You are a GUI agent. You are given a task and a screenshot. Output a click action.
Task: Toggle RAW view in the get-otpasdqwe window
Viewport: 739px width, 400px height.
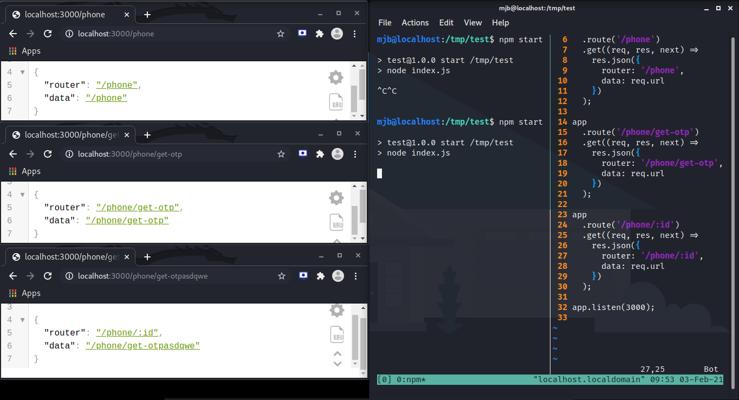(337, 335)
